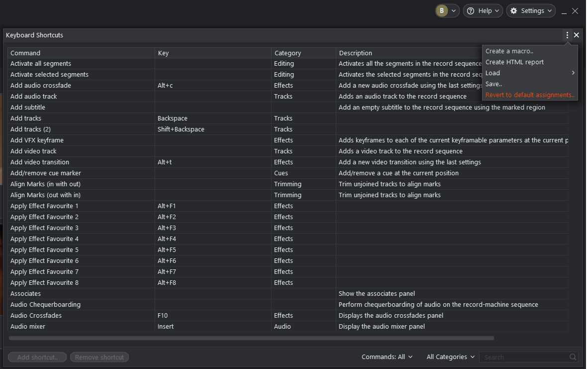Click the Alt+F8 key cell
The width and height of the screenshot is (588, 369).
(x=212, y=282)
